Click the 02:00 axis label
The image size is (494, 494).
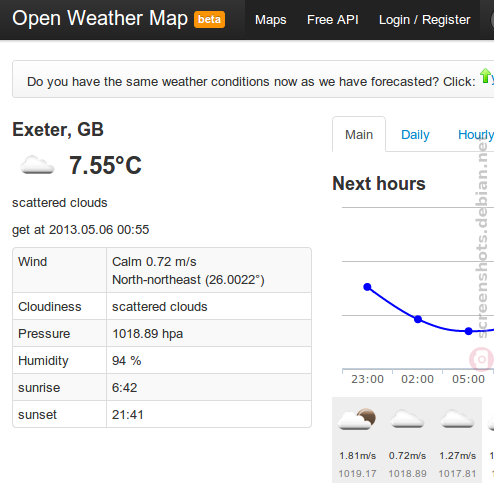click(417, 379)
